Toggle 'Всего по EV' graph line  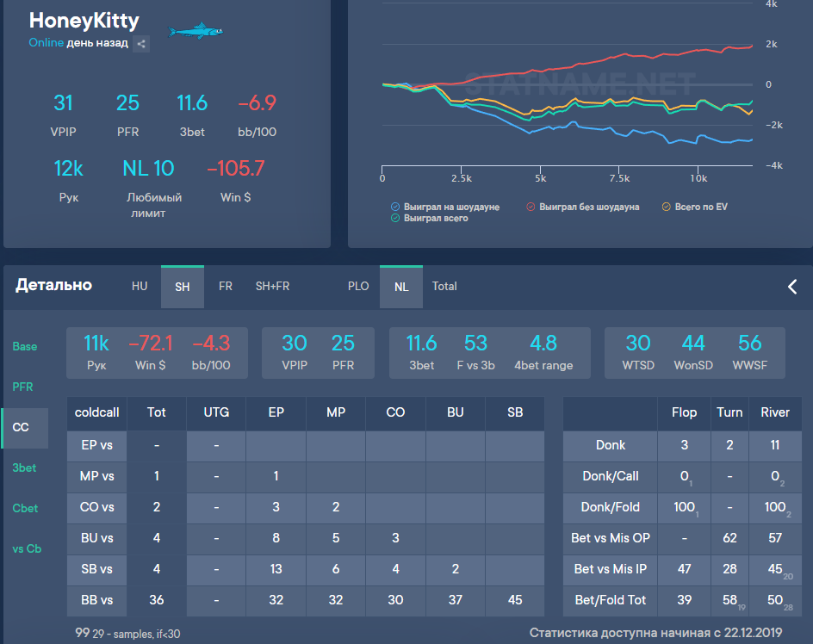(x=666, y=207)
